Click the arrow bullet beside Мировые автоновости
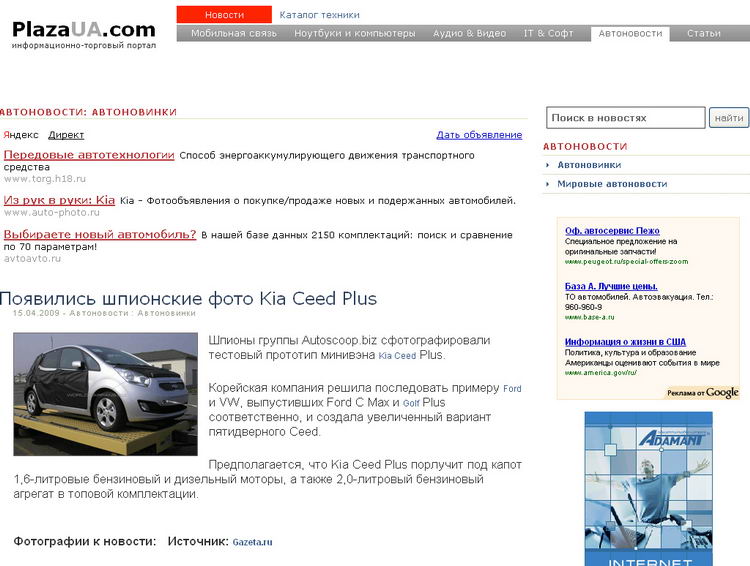The width and height of the screenshot is (750, 566). point(548,184)
